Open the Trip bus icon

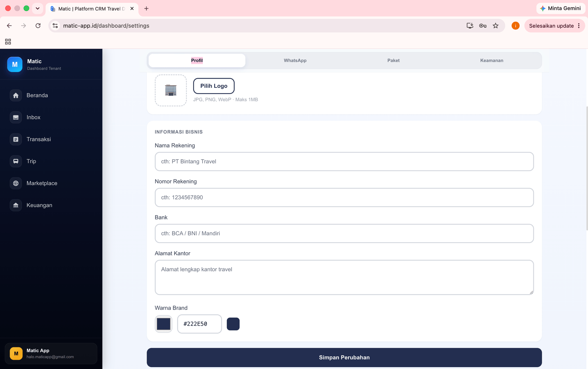16,161
